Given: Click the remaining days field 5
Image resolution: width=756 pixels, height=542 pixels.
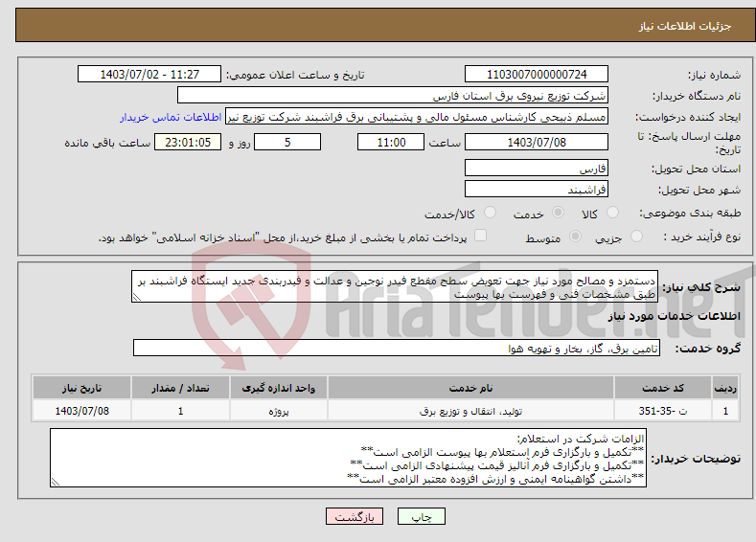Looking at the screenshot, I should (x=287, y=142).
